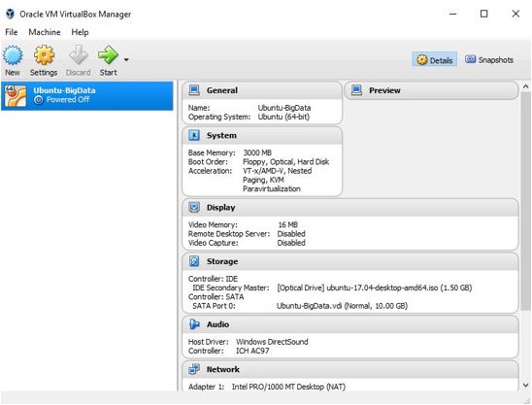This screenshot has height=405, width=532.
Task: Click the System section chip icon
Action: [194, 135]
